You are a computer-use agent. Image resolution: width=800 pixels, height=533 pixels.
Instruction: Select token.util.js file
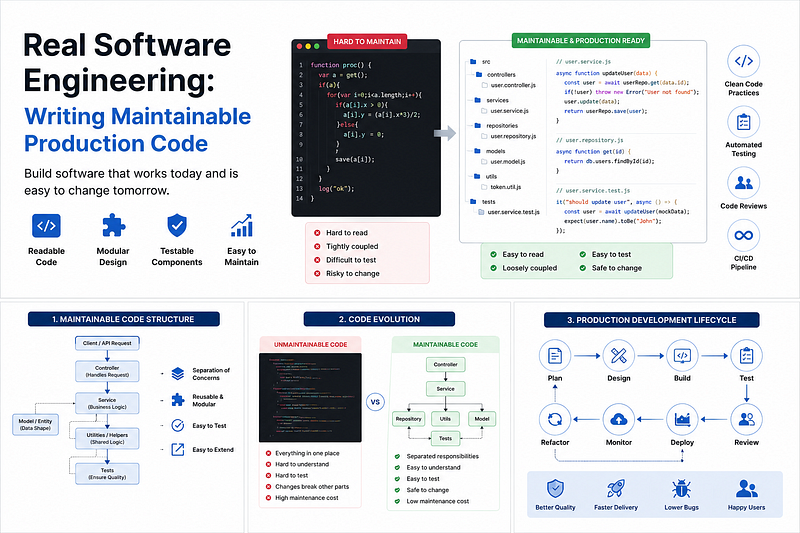pyautogui.click(x=502, y=187)
